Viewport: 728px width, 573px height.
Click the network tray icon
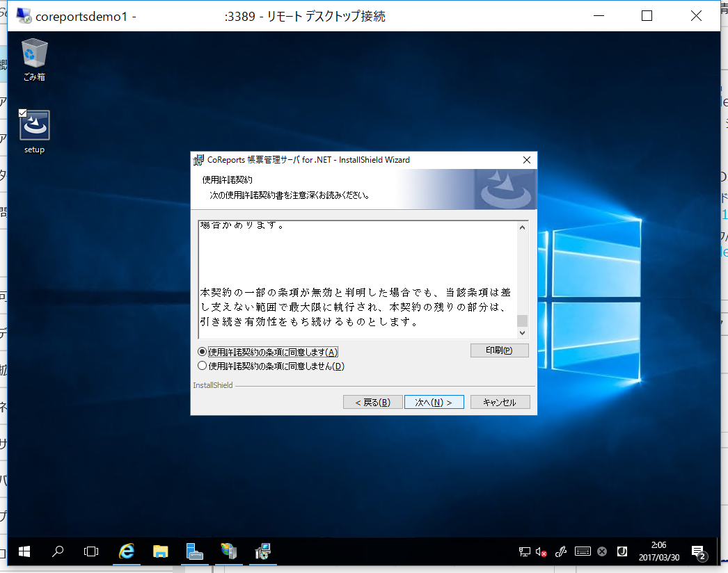(524, 551)
